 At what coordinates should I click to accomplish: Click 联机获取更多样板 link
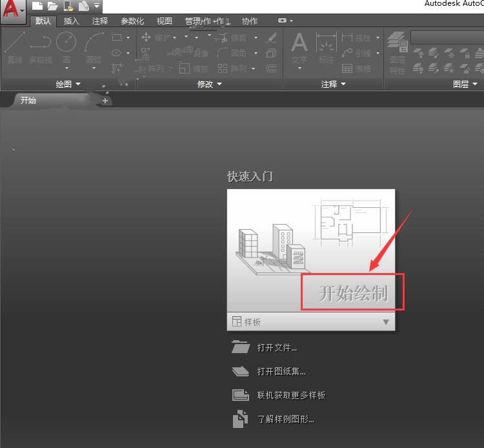291,395
